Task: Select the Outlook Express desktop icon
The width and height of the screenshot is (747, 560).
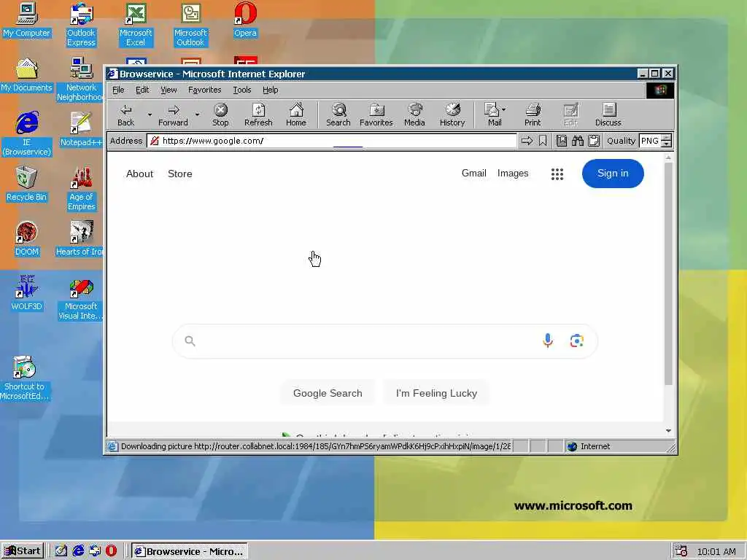Action: (x=81, y=25)
